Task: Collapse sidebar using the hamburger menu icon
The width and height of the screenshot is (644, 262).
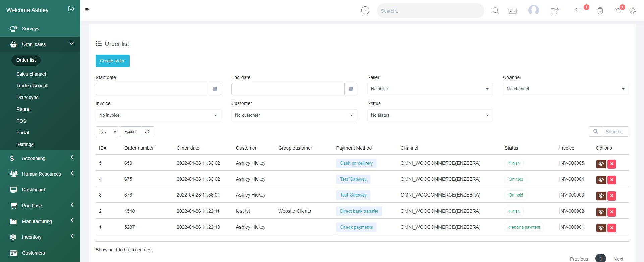Action: 87,10
